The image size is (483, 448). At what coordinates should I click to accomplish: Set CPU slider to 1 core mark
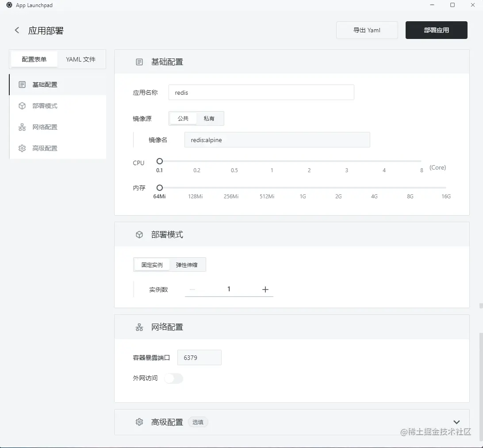272,170
